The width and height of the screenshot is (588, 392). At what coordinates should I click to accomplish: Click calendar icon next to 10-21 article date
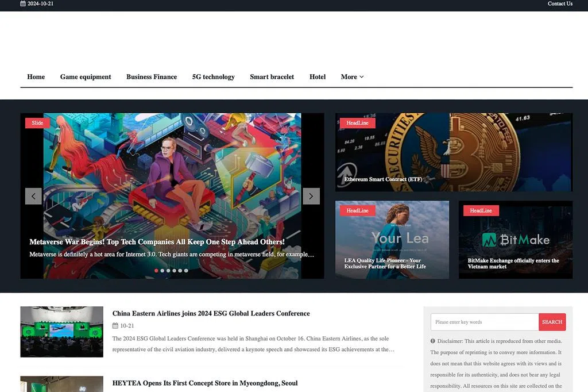point(115,326)
